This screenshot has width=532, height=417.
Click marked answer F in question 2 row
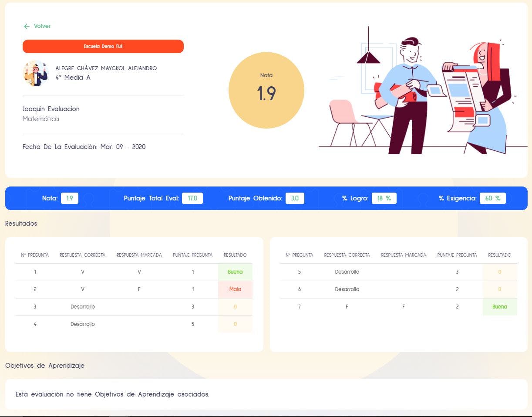click(x=139, y=289)
